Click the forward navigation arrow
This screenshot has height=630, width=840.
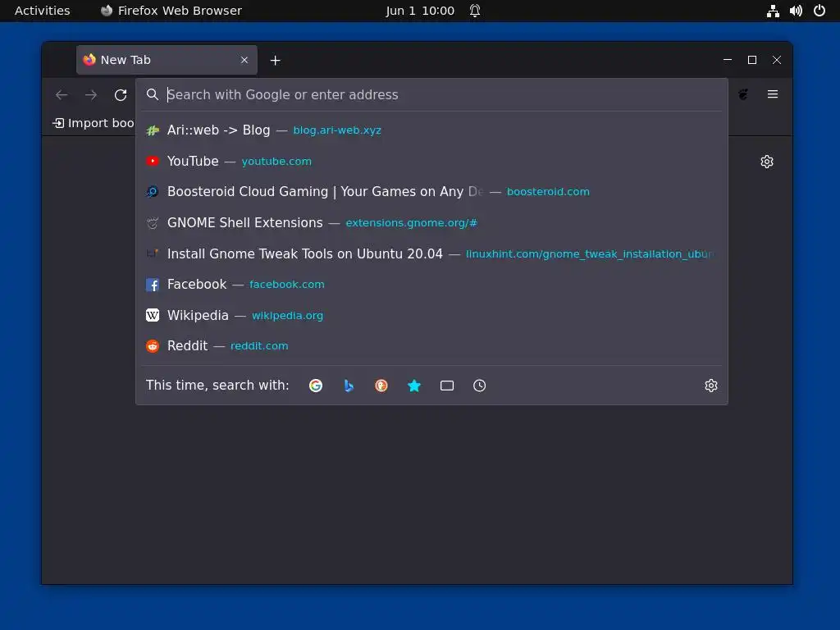point(91,95)
